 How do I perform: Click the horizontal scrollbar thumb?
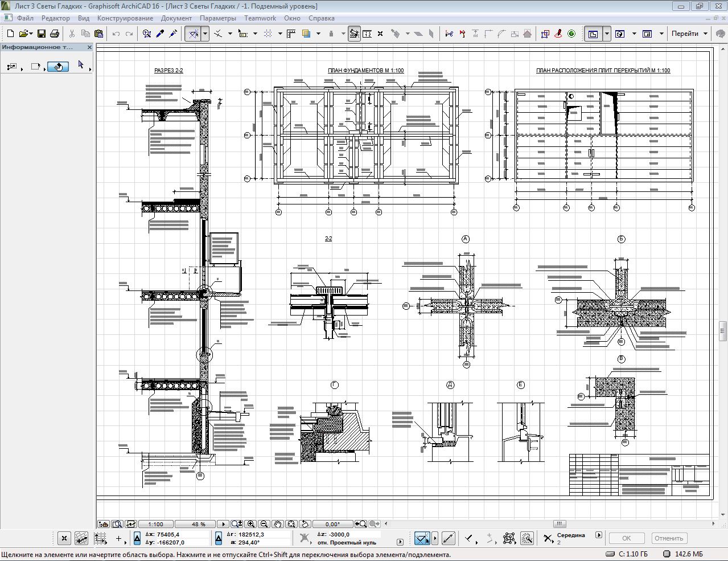coord(560,524)
